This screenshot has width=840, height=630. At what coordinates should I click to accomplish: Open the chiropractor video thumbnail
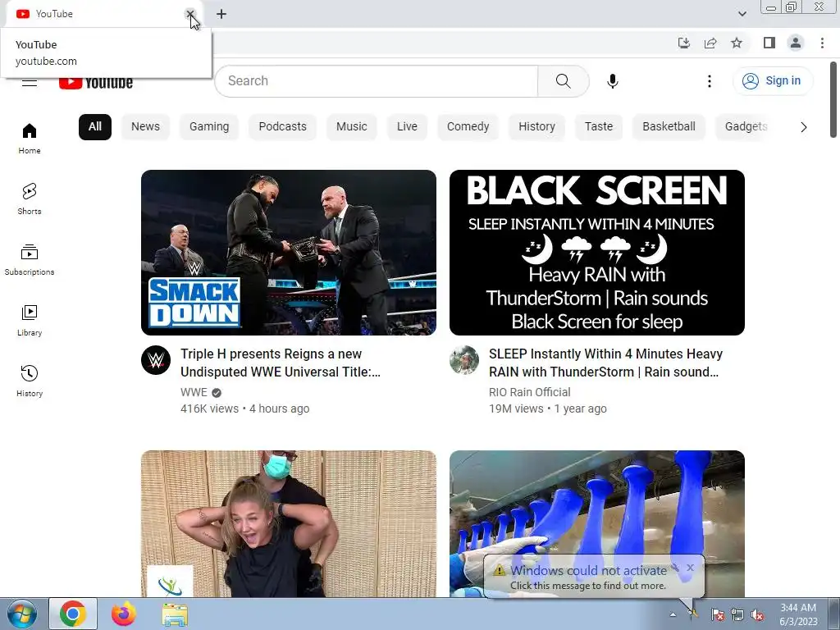point(289,524)
